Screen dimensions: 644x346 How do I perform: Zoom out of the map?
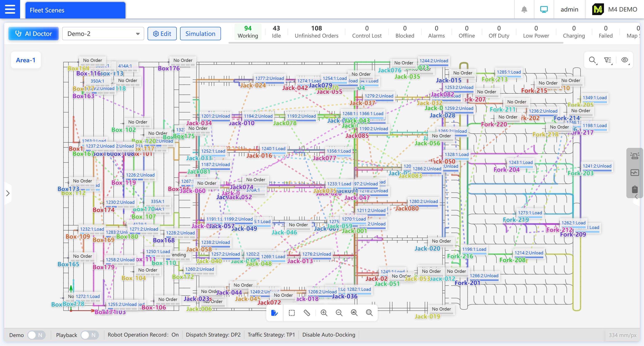(x=339, y=313)
